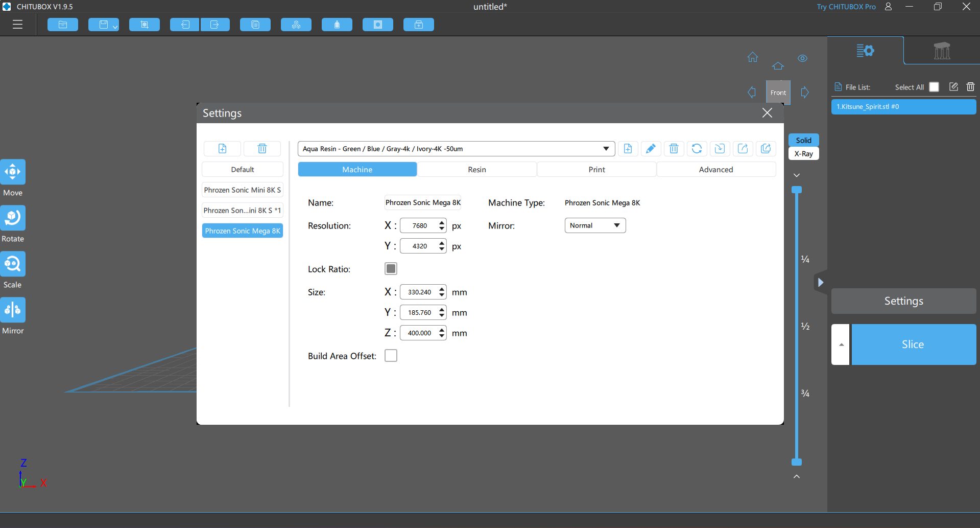Viewport: 980px width, 528px height.
Task: Click the screenshot capture toolbar icon
Action: (x=145, y=25)
